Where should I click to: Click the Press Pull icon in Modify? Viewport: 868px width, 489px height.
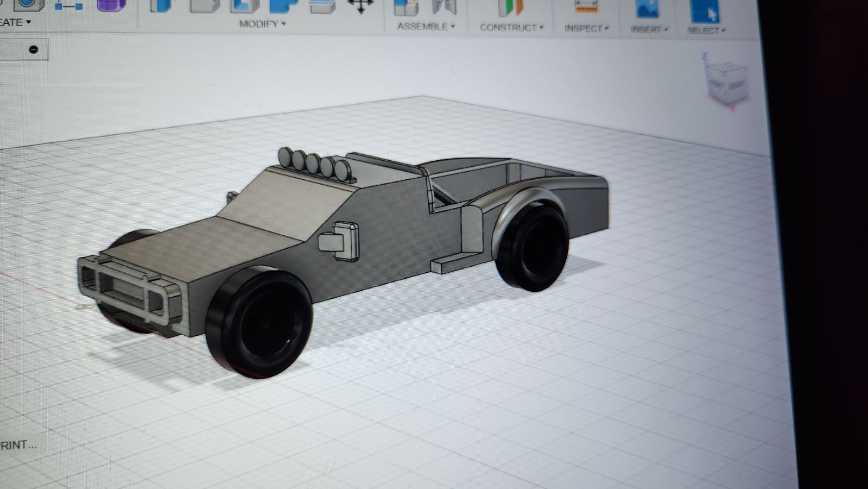pos(162,5)
